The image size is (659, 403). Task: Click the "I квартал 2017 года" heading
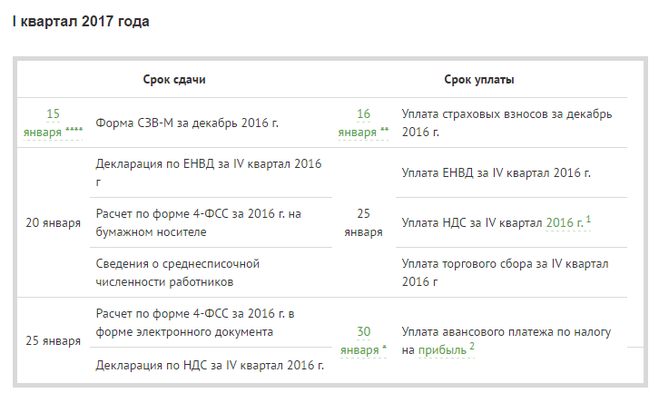tap(81, 21)
